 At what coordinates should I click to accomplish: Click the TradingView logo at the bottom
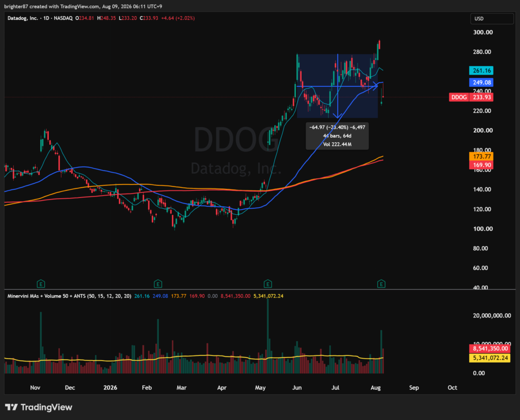pos(39,407)
